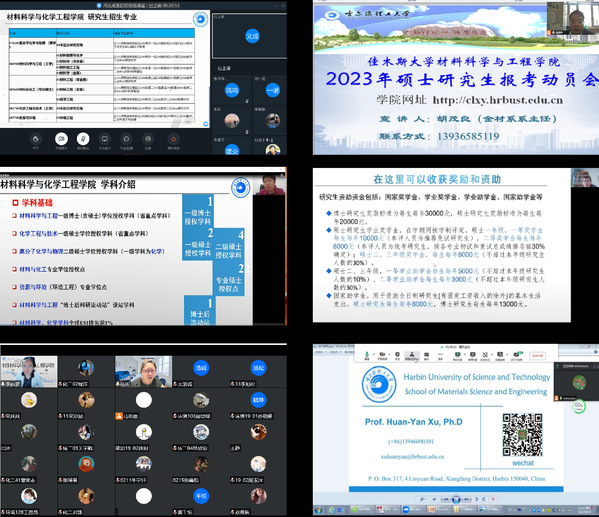
Task: Click the fit-to-window icon in Photo Viewer
Action: click(434, 499)
